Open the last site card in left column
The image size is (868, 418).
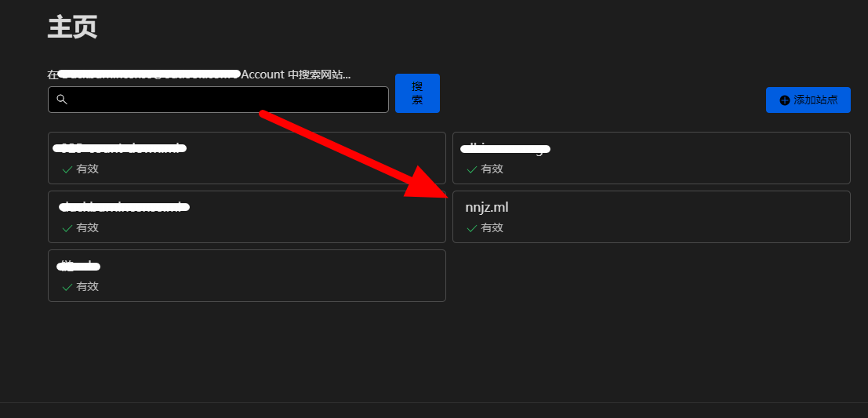[x=78, y=267]
